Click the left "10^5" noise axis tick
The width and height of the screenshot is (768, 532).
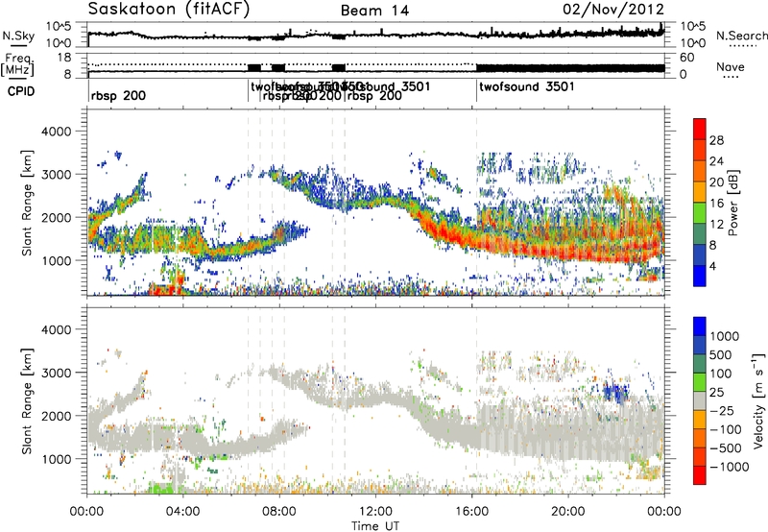point(59,26)
